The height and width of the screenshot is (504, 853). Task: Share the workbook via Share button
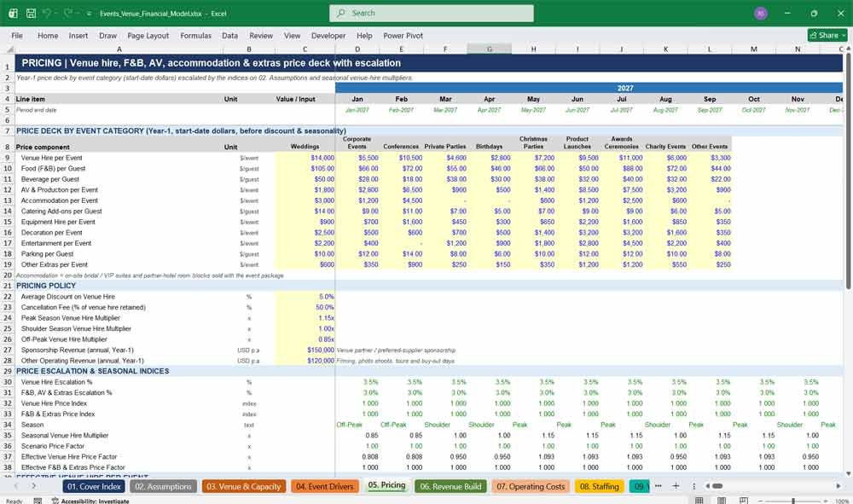(x=827, y=35)
